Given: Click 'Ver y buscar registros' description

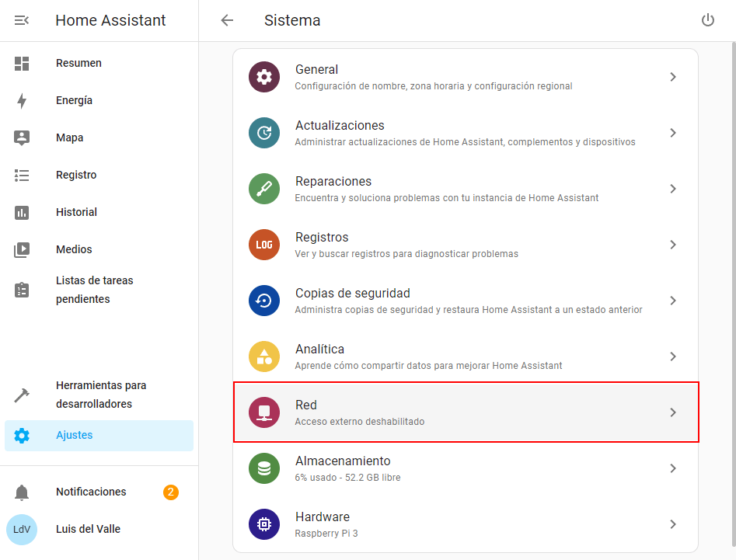Looking at the screenshot, I should click(x=406, y=254).
